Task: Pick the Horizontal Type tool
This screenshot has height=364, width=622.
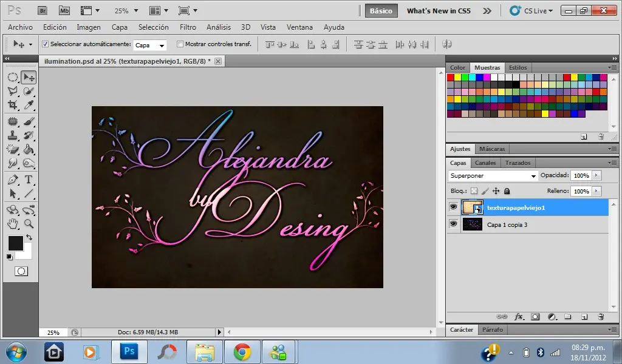Action: click(x=28, y=180)
